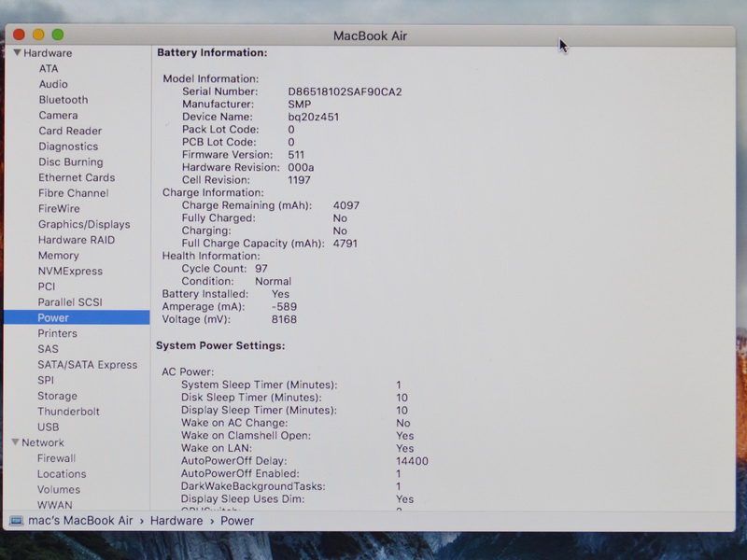The image size is (747, 560).
Task: Click voltage value 8168
Action: tap(284, 319)
